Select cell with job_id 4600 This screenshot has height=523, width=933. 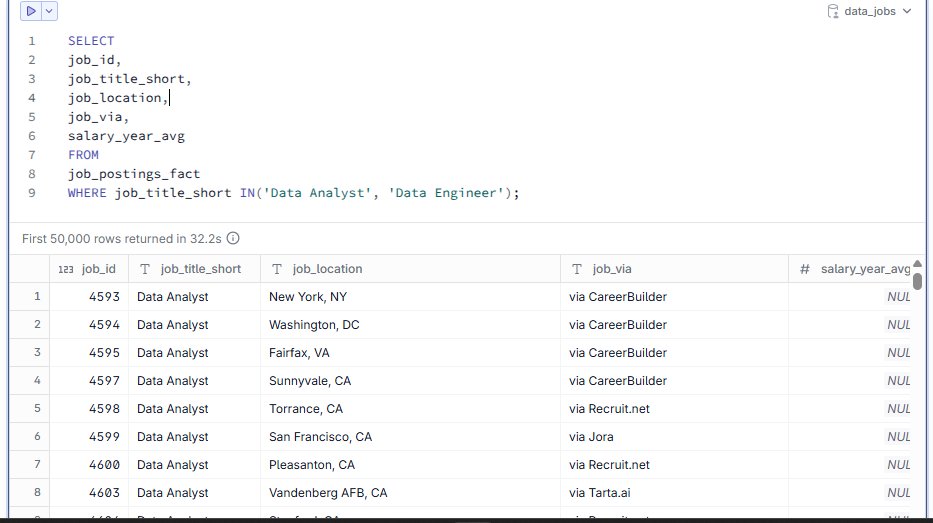click(89, 465)
